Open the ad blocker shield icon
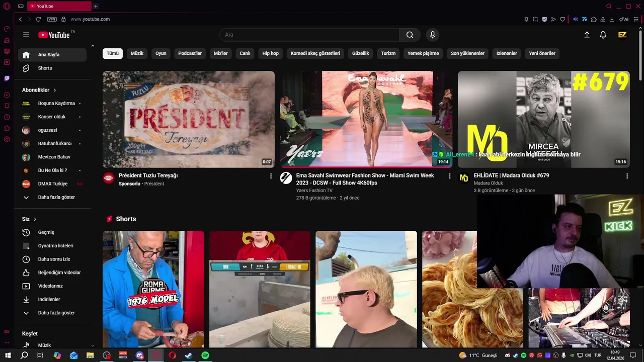Viewport: 644px width, 362px height. (x=544, y=19)
